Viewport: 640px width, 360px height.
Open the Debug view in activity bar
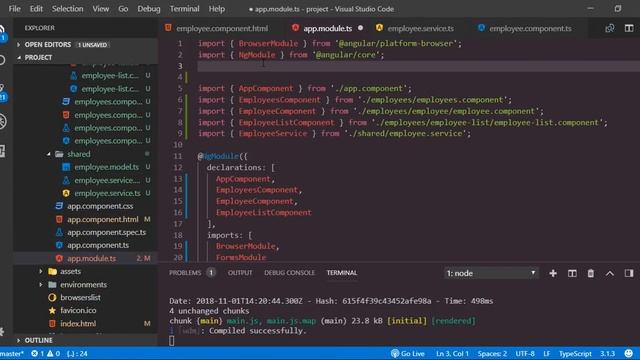pos(2,121)
